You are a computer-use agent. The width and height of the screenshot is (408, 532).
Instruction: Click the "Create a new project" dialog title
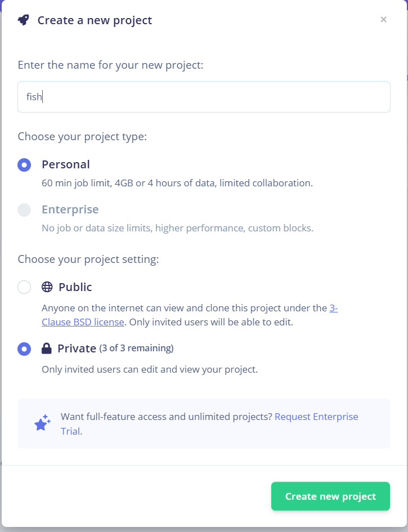click(x=95, y=21)
